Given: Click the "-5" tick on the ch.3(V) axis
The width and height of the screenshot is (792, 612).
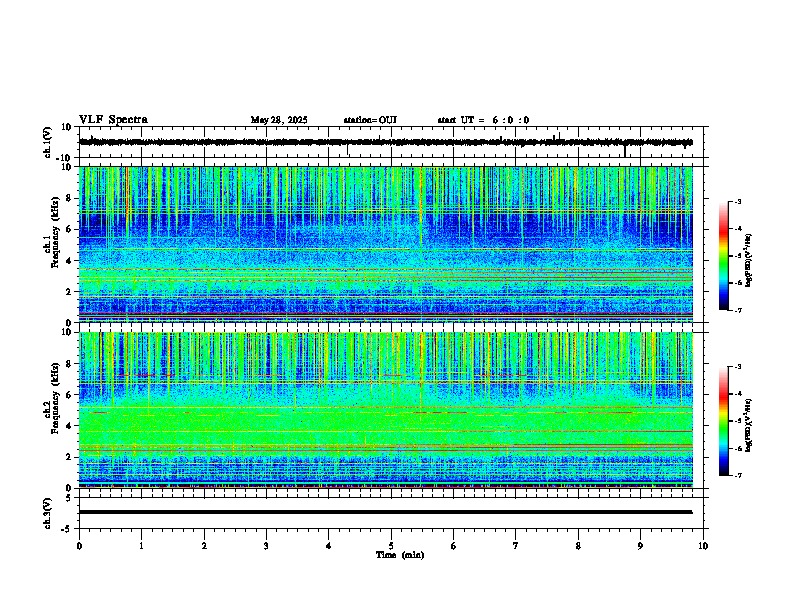Looking at the screenshot, I should (67, 529).
